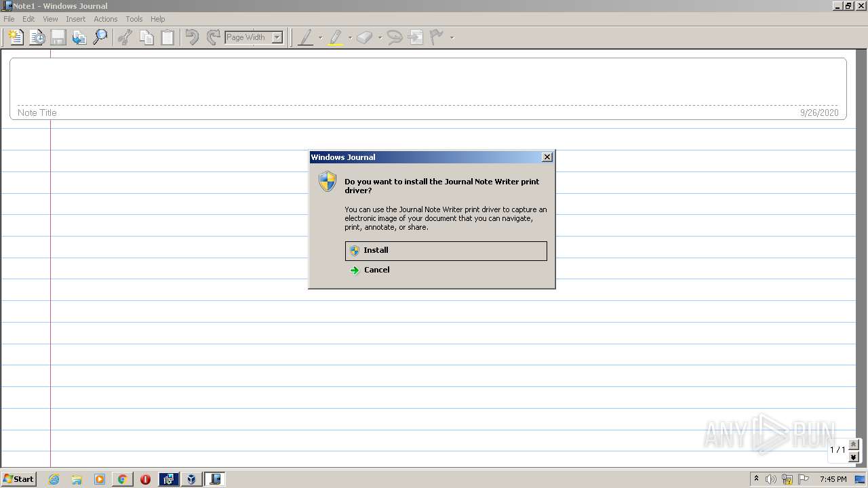Click the 9/26/2020 date text

point(819,113)
